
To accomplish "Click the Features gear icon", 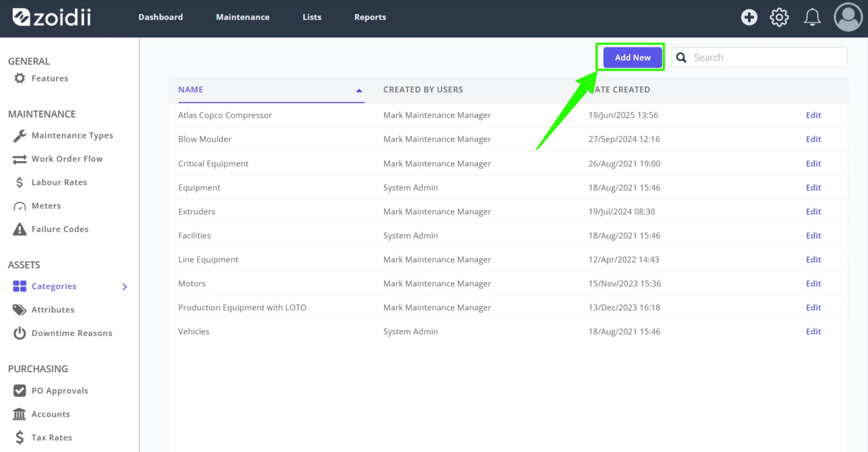I will click(20, 78).
